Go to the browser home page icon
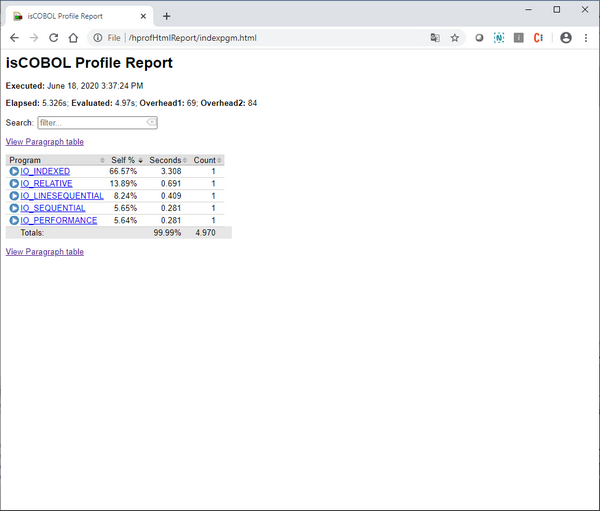600x511 pixels. tap(73, 38)
